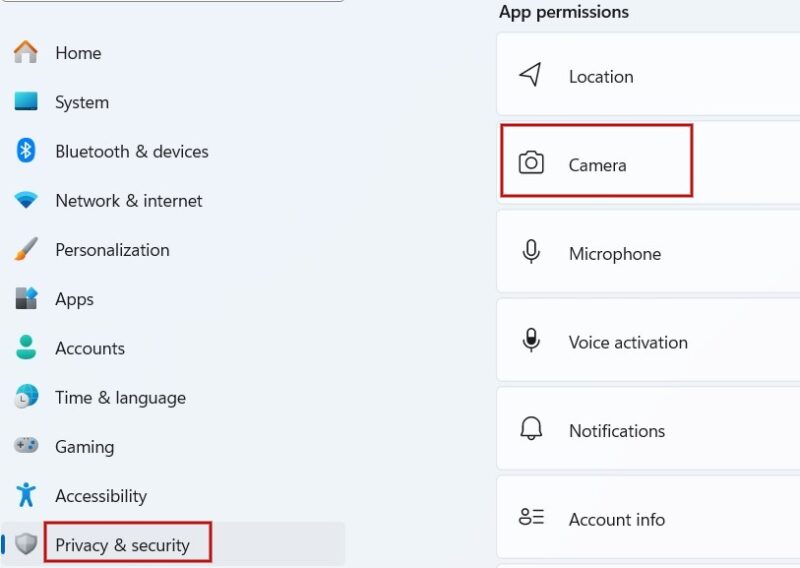Click the Home house icon
Image resolution: width=800 pixels, height=568 pixels.
tap(26, 52)
